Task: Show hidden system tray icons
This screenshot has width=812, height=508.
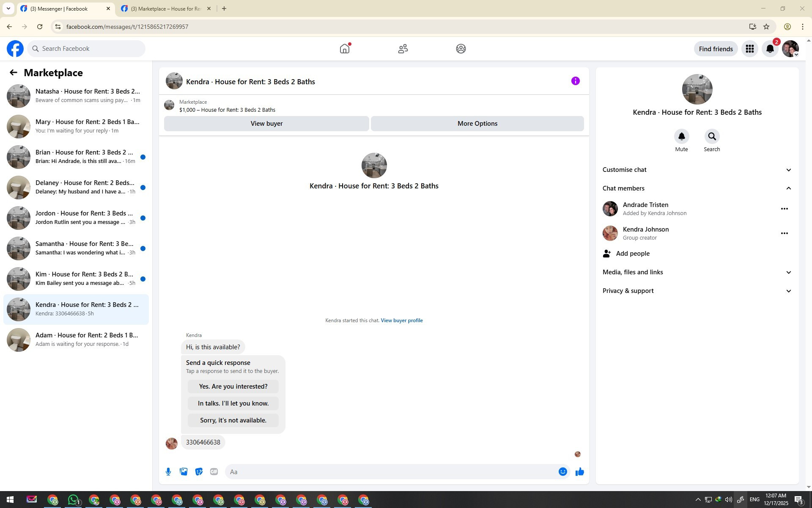Action: coord(698,500)
